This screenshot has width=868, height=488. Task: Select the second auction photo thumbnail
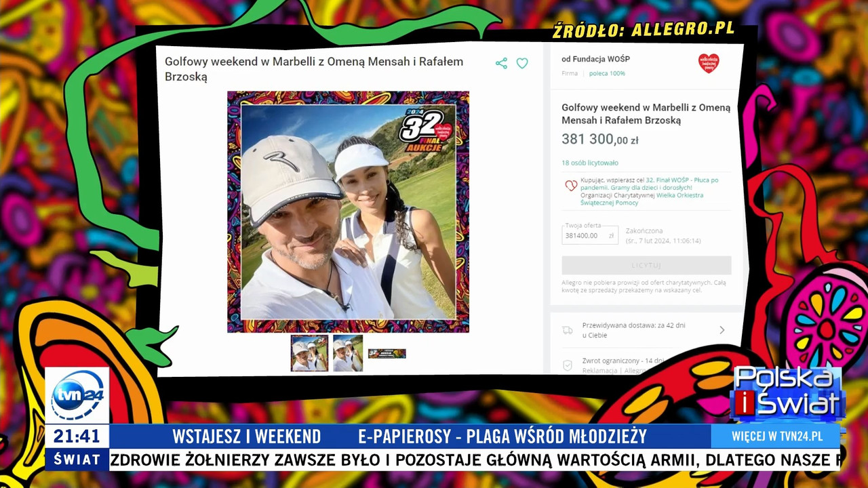coord(348,353)
